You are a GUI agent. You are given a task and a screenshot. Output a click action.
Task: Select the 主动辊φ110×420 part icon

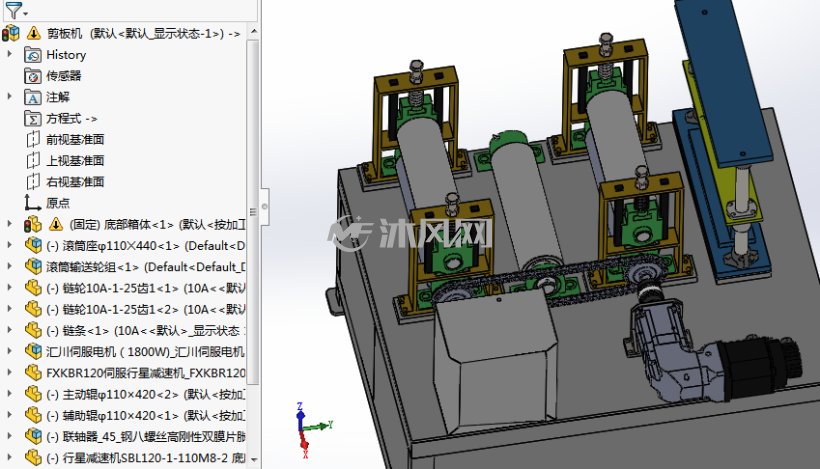click(33, 394)
